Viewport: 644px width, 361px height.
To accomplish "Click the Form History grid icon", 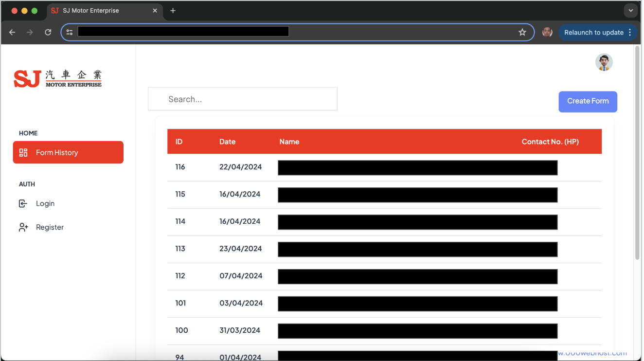I will 23,153.
